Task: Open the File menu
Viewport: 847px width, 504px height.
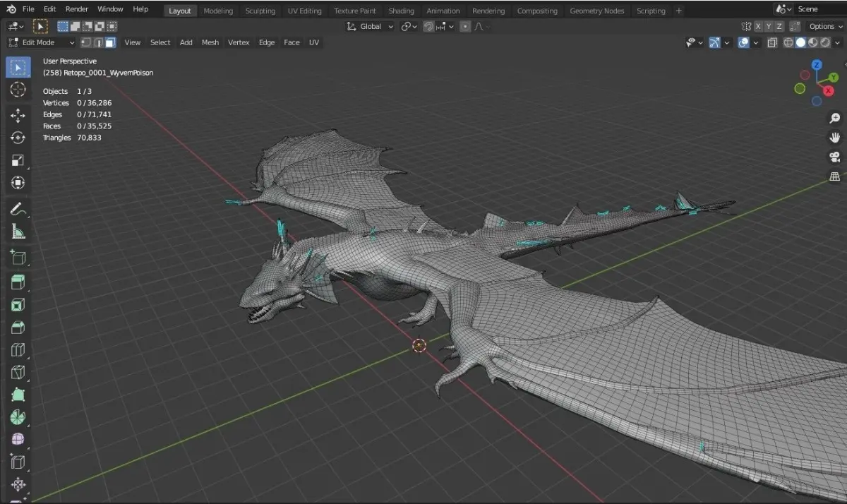Action: [28, 9]
